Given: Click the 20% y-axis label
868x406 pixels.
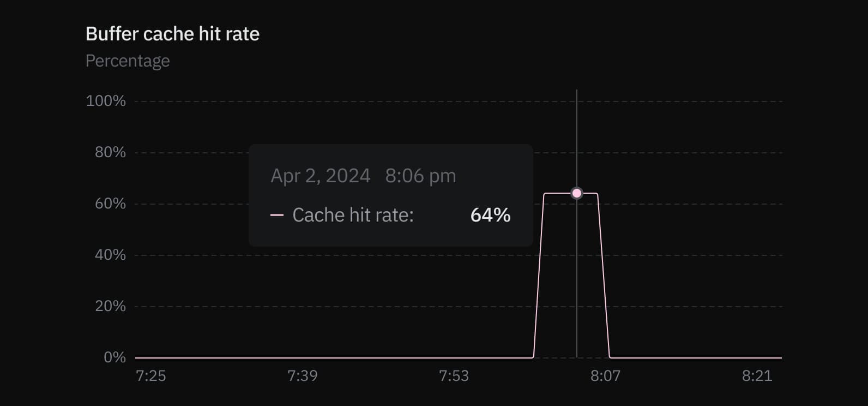Looking at the screenshot, I should coord(110,306).
